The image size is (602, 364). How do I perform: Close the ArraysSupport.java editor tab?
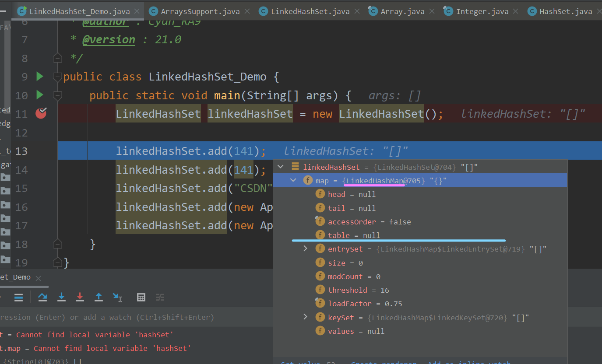[247, 12]
